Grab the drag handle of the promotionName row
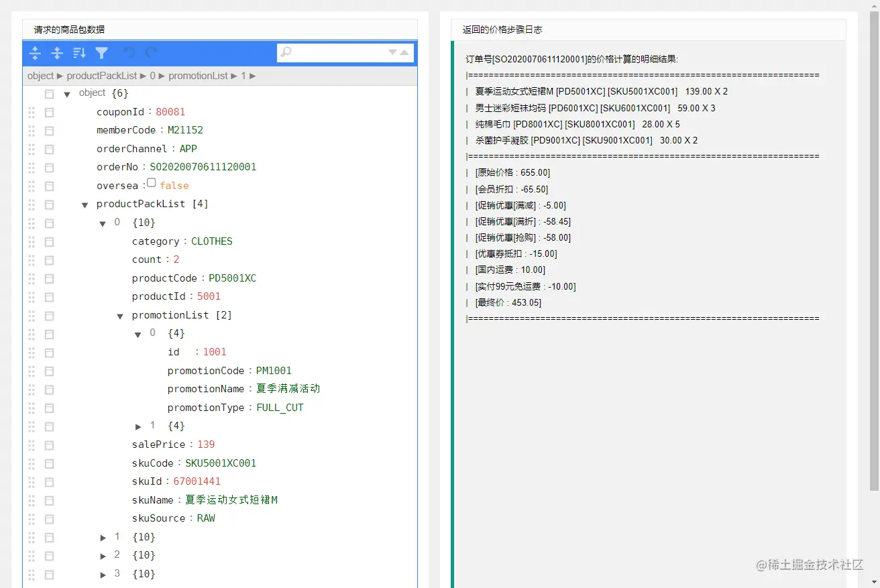 [32, 389]
